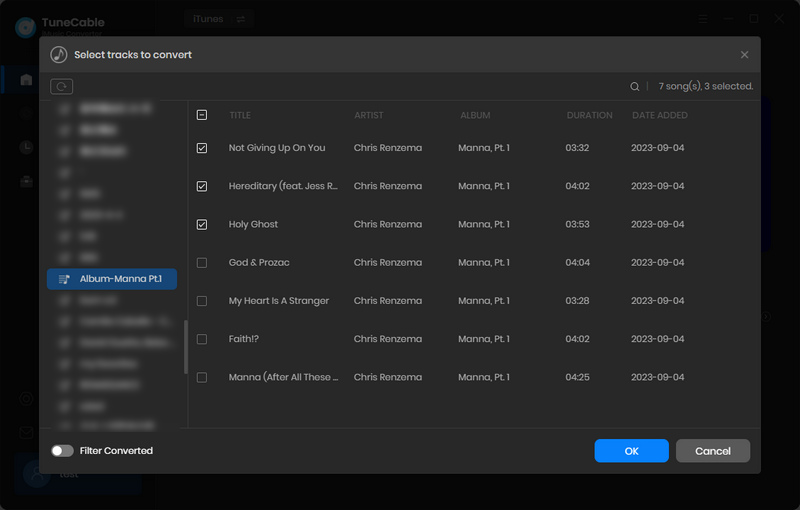800x510 pixels.
Task: Check the God & Prozac checkbox
Action: click(x=202, y=263)
